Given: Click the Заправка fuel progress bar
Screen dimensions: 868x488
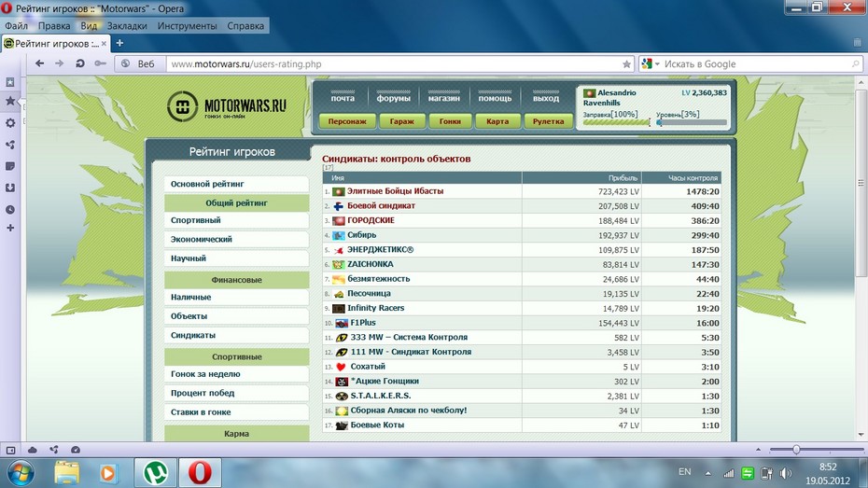Looking at the screenshot, I should point(616,122).
